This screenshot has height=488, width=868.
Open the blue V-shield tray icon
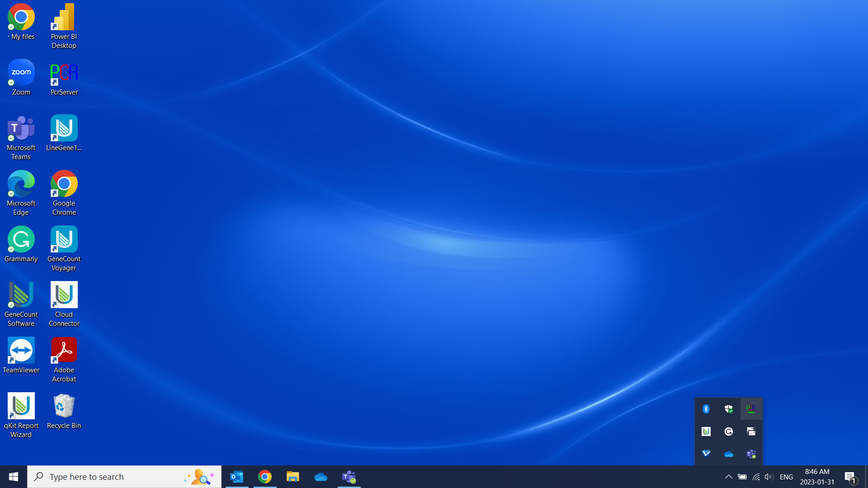coord(706,454)
